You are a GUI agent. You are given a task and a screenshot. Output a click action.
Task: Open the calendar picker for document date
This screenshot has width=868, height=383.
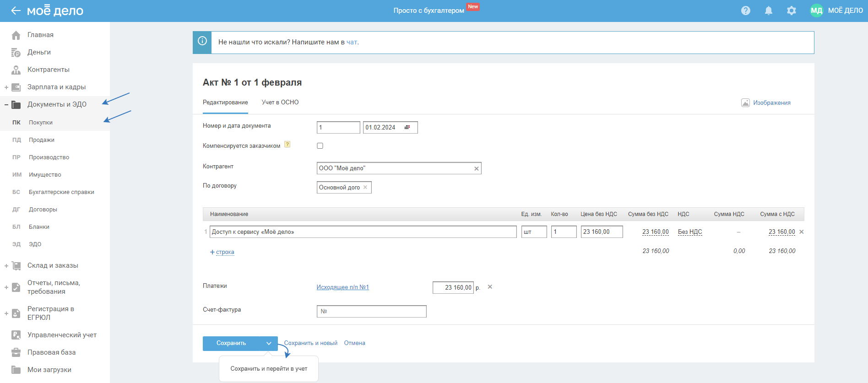(407, 127)
